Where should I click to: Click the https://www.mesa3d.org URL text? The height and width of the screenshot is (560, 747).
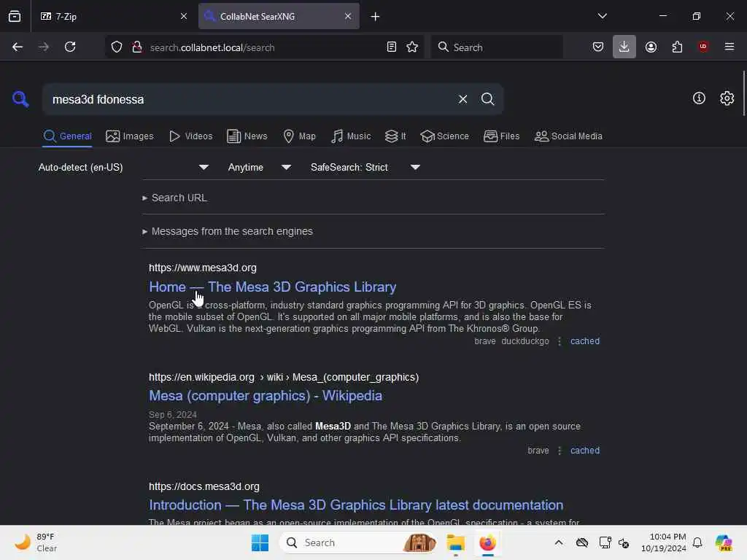coord(203,268)
